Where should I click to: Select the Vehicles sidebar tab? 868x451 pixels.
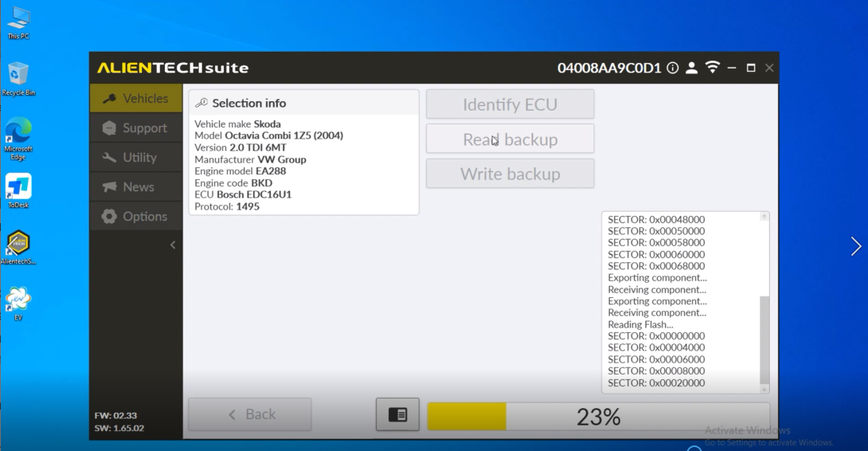[x=136, y=99]
